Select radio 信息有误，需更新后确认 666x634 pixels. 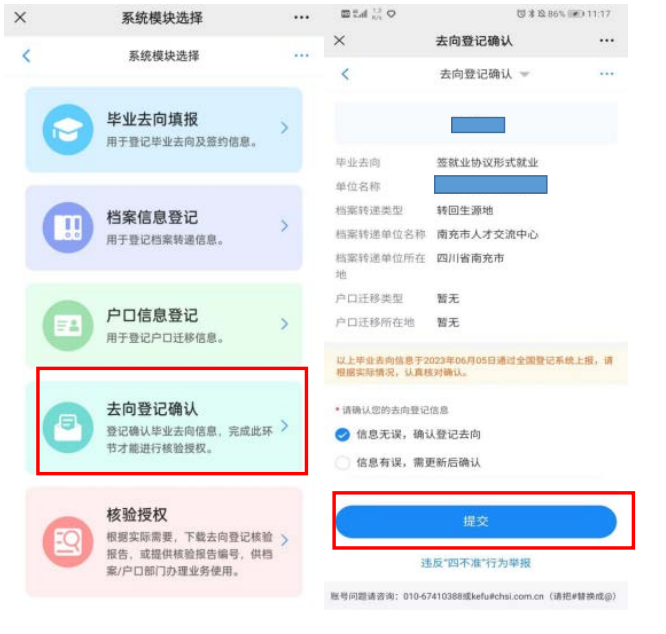342,462
